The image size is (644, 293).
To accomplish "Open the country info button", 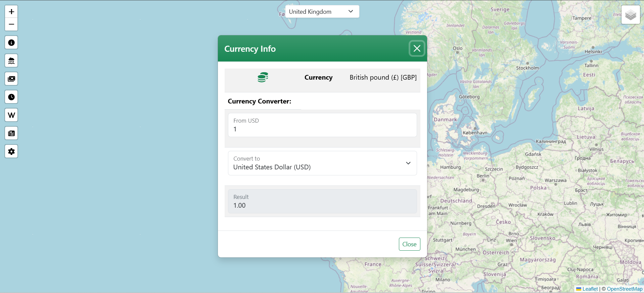I will [x=11, y=43].
